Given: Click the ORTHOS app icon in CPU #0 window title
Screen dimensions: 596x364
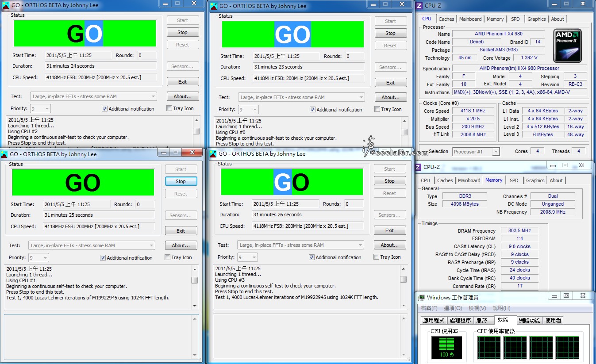Looking at the screenshot, I should [214, 6].
